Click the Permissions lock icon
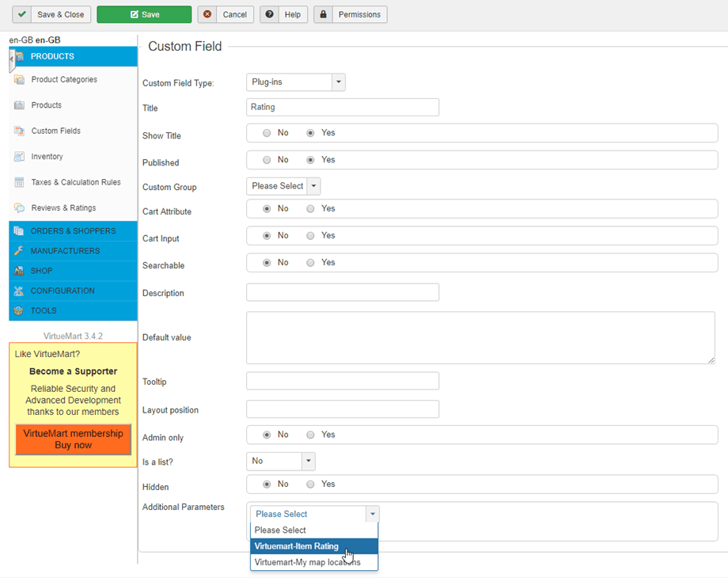 click(x=323, y=14)
